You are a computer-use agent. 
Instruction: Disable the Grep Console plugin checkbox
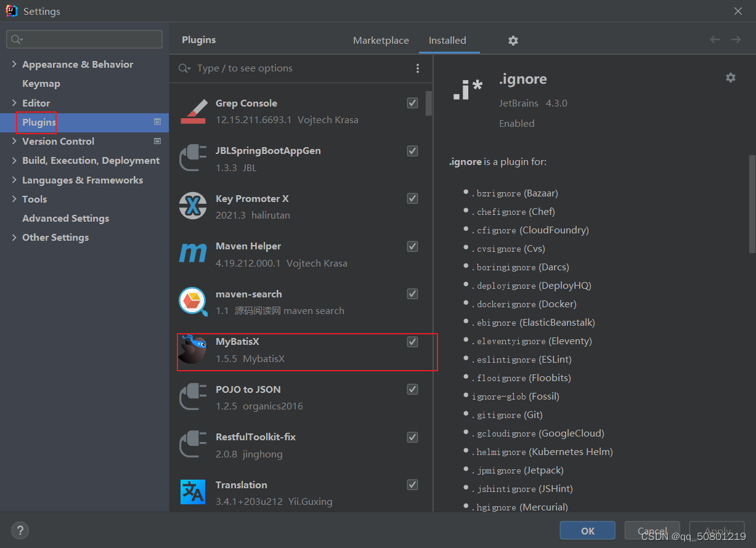tap(413, 103)
